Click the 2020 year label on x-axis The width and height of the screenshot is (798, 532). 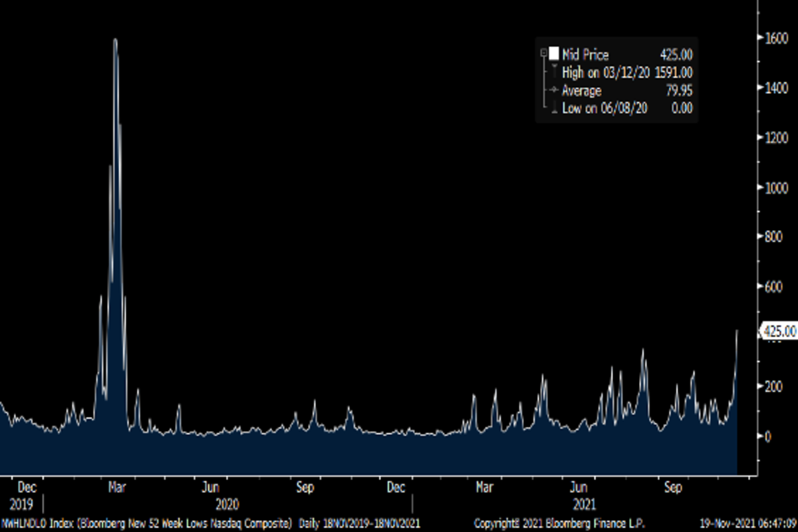[x=227, y=505]
